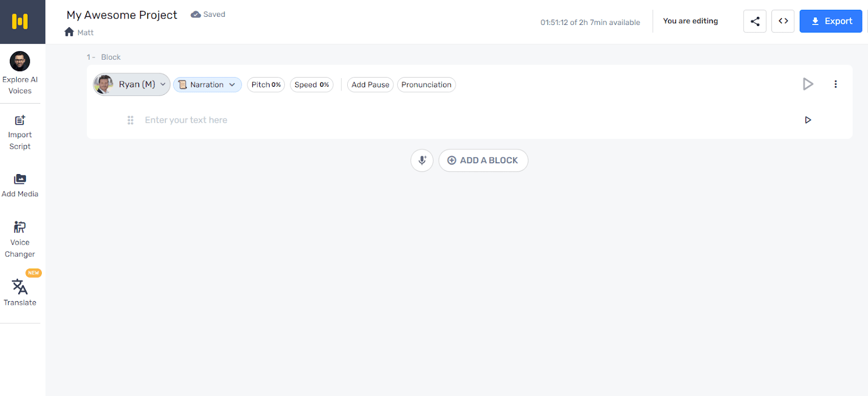Open the Narration style dropdown
Viewport: 868px width, 396px height.
[207, 85]
